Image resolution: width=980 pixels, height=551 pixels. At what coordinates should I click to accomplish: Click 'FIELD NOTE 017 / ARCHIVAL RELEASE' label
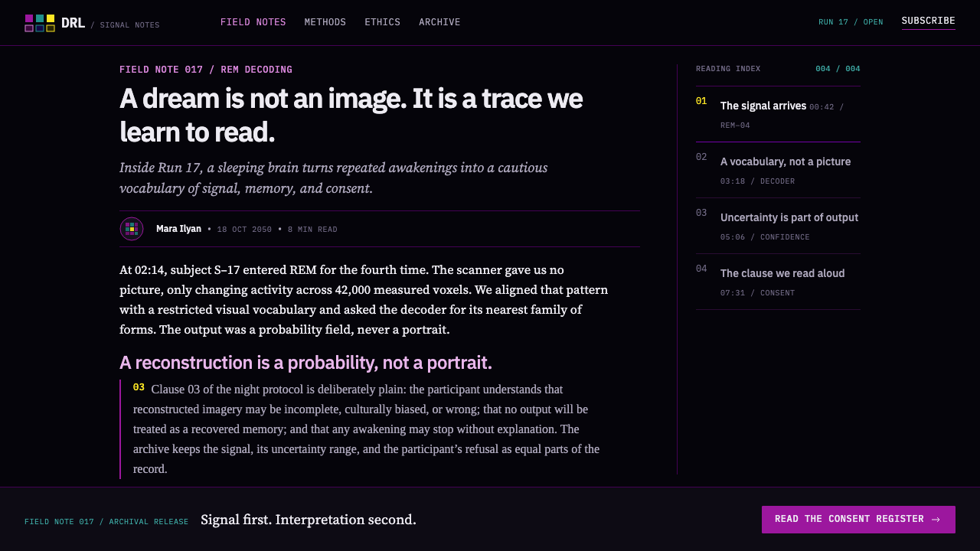[x=106, y=522]
